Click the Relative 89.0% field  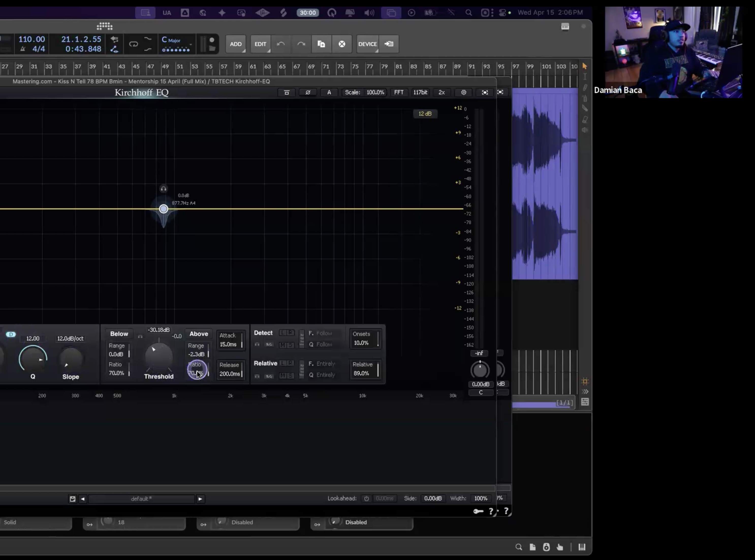[x=366, y=369]
